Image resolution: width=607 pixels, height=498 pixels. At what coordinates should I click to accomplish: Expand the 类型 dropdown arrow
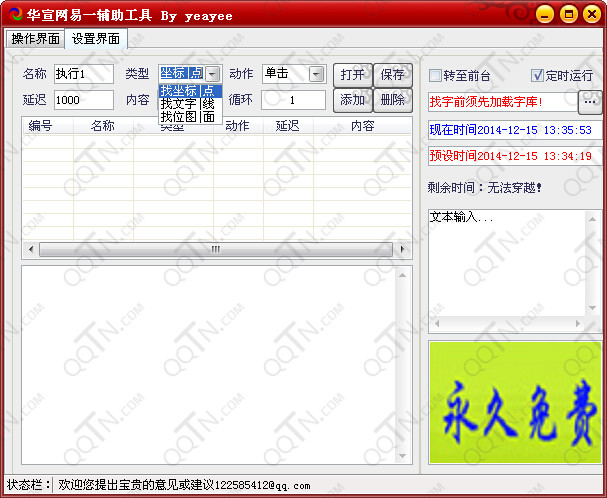click(x=212, y=74)
